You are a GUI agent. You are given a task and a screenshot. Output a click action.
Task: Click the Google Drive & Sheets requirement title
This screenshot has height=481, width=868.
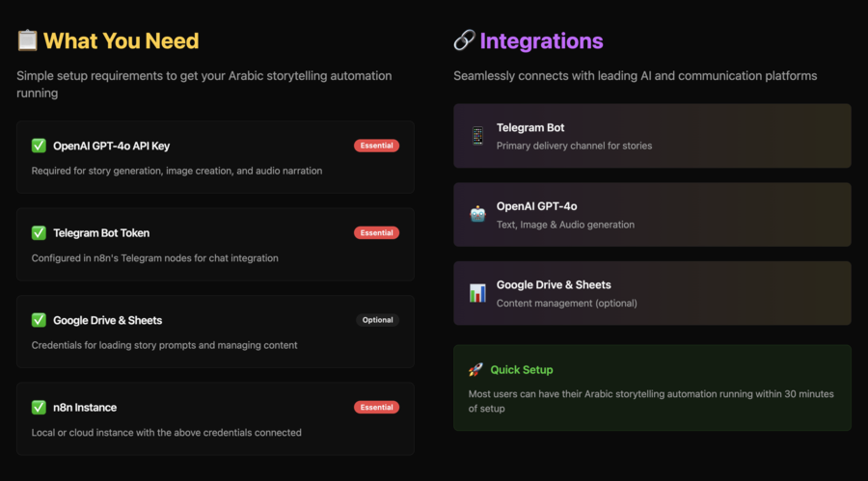(107, 320)
